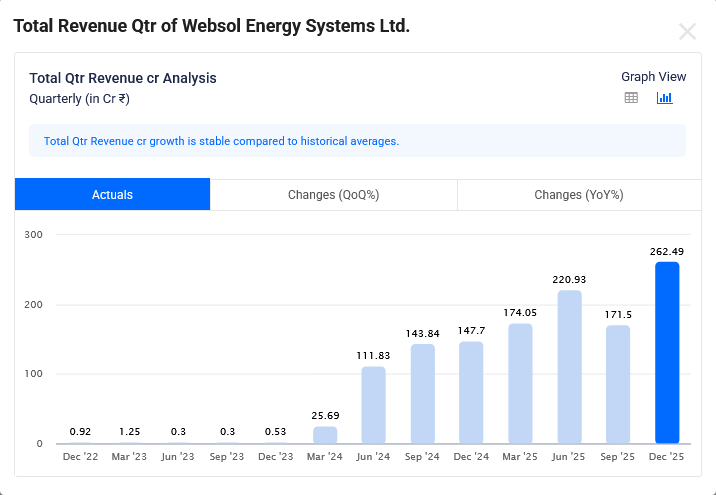The image size is (716, 495).
Task: Click the Dec '22 axis label
Action: click(x=80, y=457)
